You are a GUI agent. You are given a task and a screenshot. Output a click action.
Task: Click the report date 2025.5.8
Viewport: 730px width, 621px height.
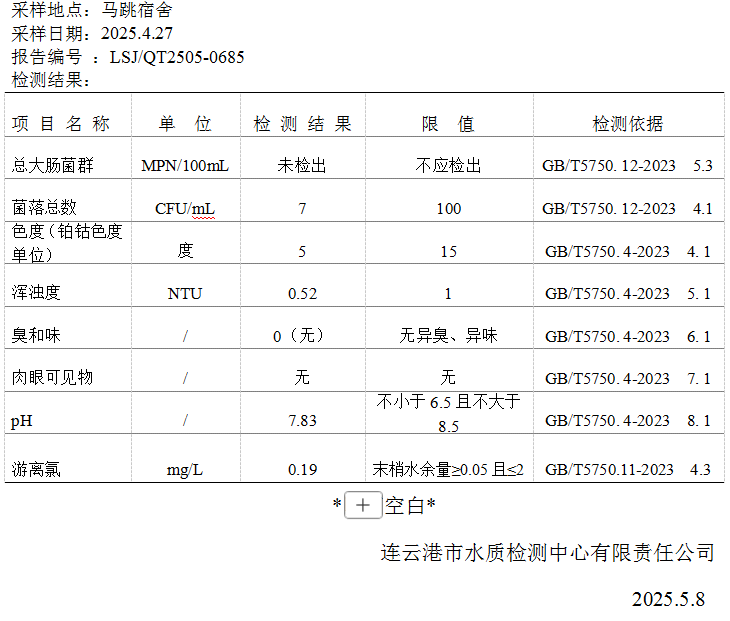[668, 599]
